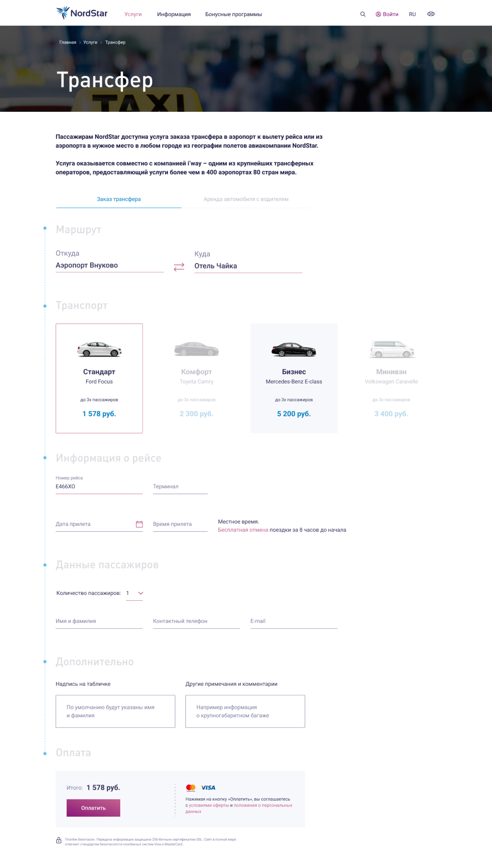
Task: Open the условиями оферты link
Action: coord(209,805)
